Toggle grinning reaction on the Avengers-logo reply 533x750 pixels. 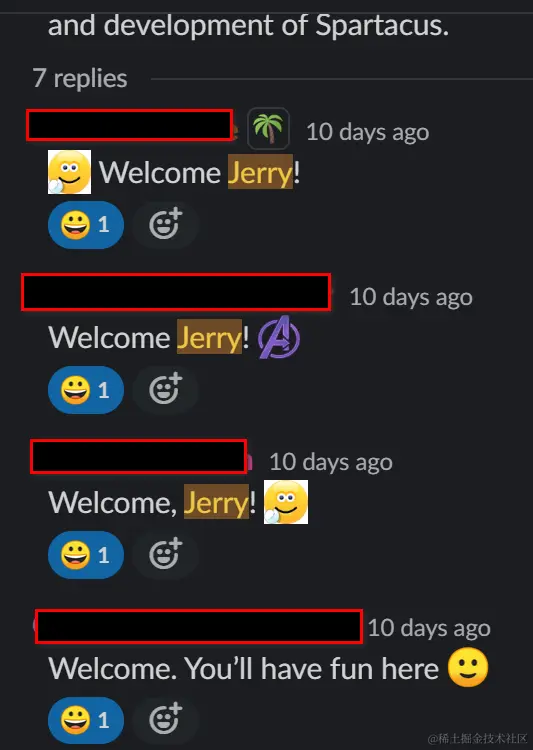86,390
